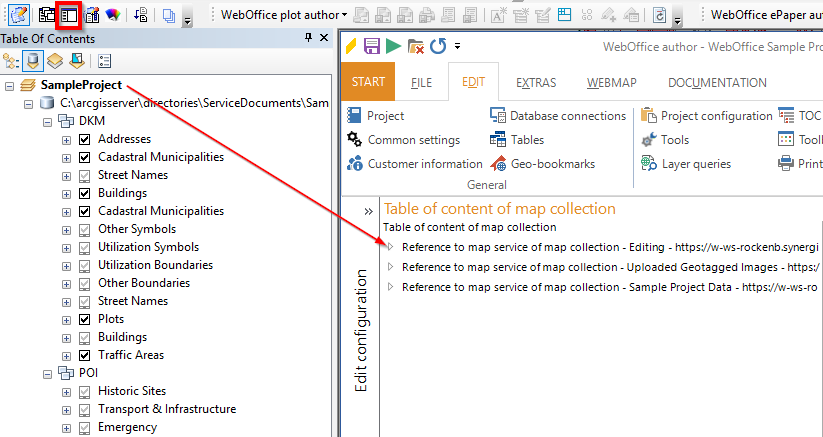Open Layer queries
Image resolution: width=823 pixels, height=437 pixels.
tap(686, 164)
